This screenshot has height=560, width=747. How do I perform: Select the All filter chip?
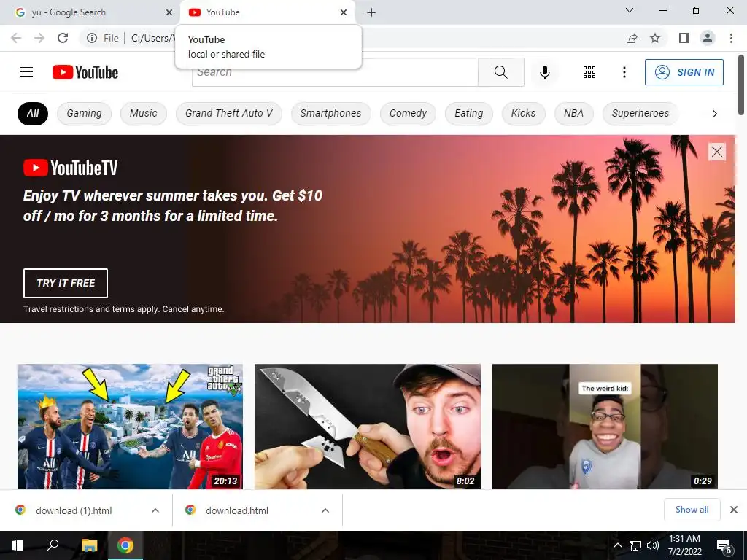tap(33, 113)
